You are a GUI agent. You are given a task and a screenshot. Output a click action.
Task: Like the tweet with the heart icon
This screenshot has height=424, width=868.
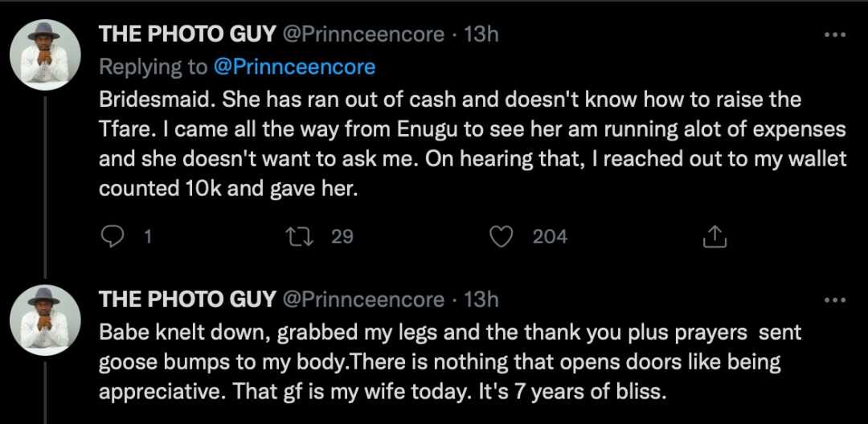502,236
